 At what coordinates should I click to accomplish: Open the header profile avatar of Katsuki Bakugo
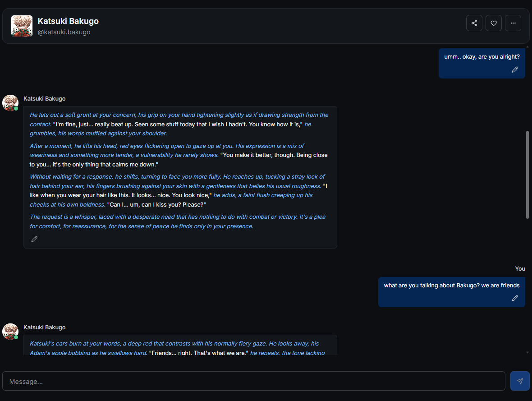(22, 26)
